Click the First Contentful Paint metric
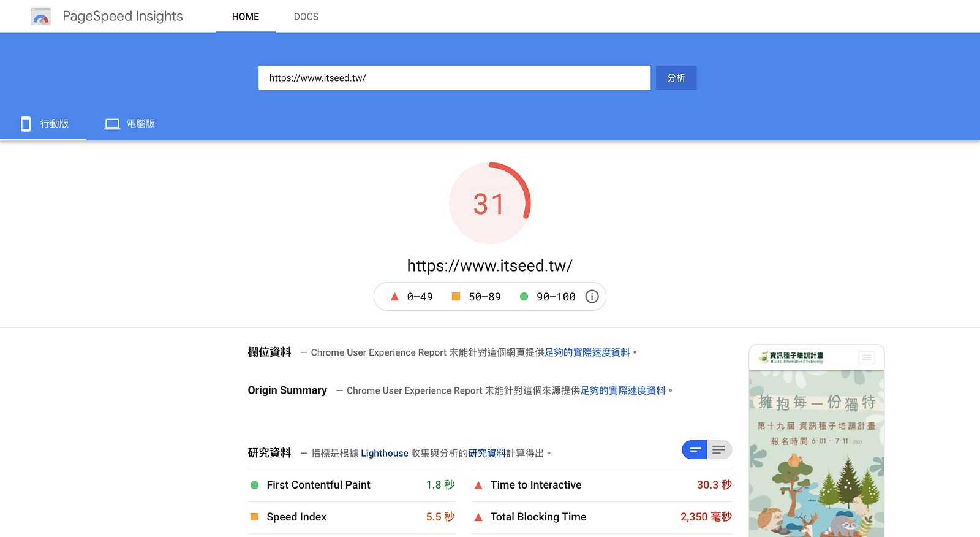 click(352, 486)
